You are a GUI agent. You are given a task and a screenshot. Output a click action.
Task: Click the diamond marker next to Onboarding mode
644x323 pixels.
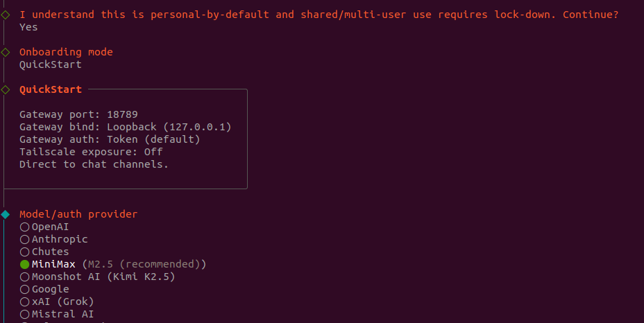6,52
